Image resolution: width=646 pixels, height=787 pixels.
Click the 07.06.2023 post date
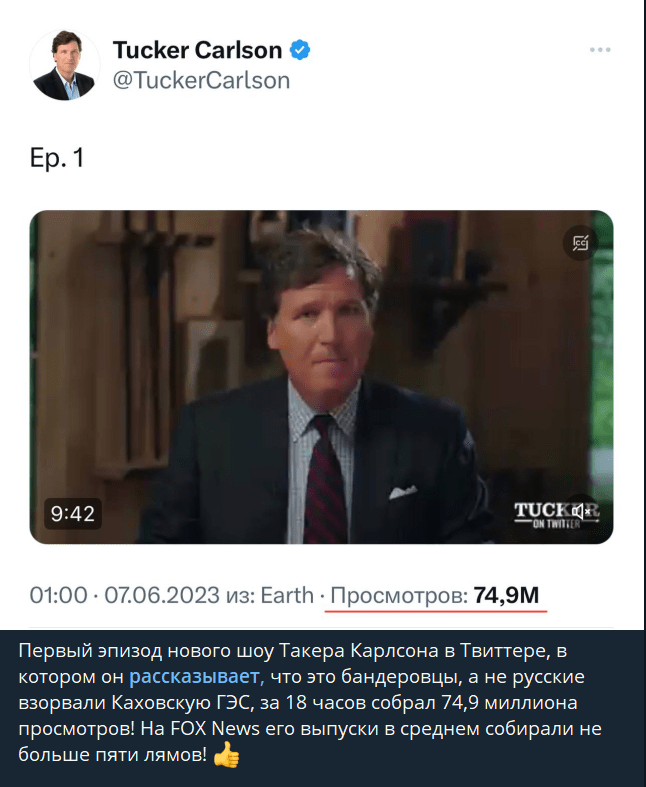pos(161,596)
